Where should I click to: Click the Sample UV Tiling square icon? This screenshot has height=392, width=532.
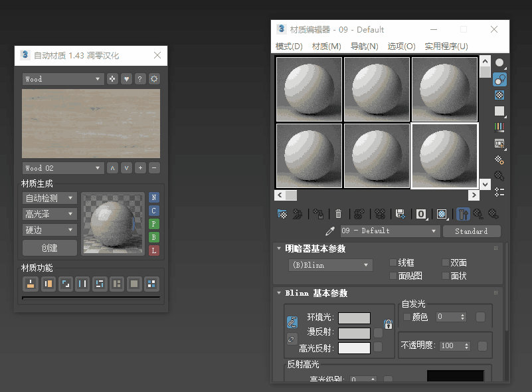pos(499,112)
